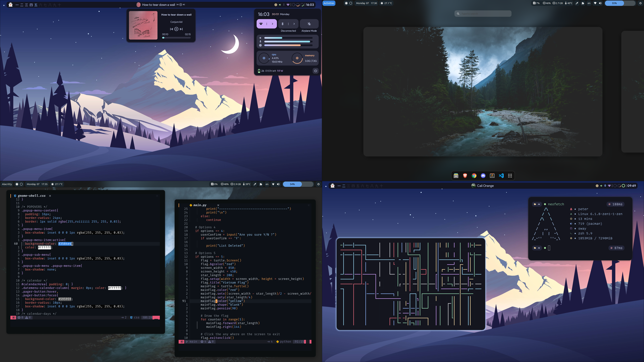Enable Airplane Mode

click(309, 24)
